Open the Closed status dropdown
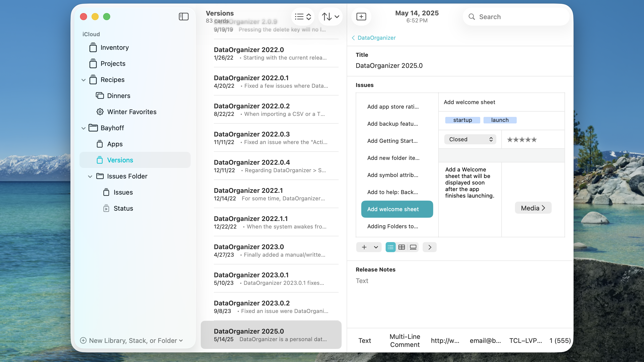 pos(470,139)
